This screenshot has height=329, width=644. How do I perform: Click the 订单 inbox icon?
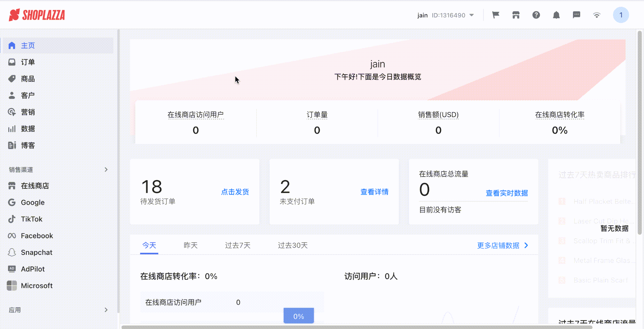12,62
